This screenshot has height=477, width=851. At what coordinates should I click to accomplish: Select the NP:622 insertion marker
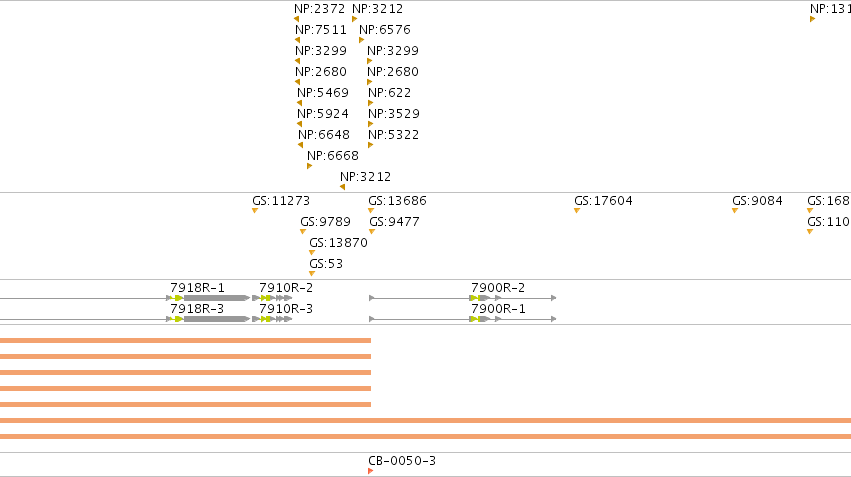[371, 103]
